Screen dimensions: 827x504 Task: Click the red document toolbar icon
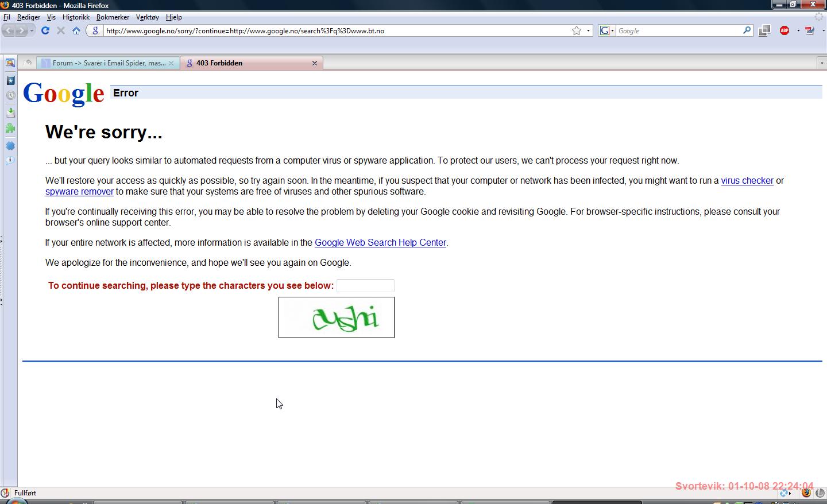tap(810, 30)
